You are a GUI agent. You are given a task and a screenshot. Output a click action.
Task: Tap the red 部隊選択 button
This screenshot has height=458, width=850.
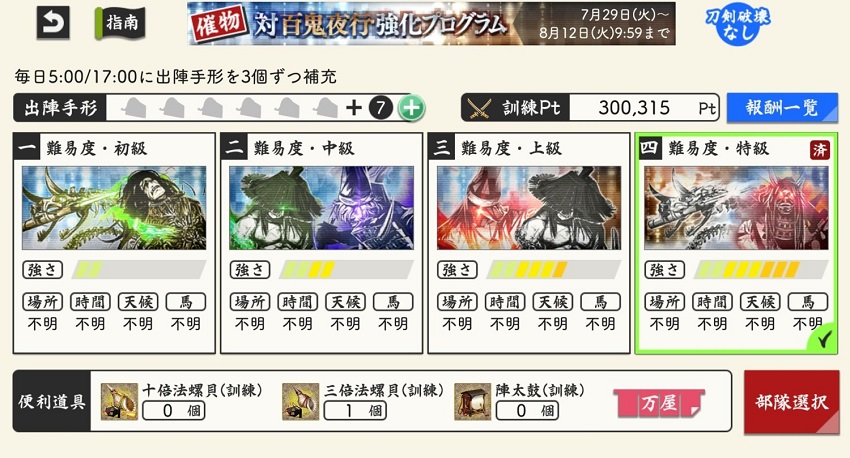point(791,402)
